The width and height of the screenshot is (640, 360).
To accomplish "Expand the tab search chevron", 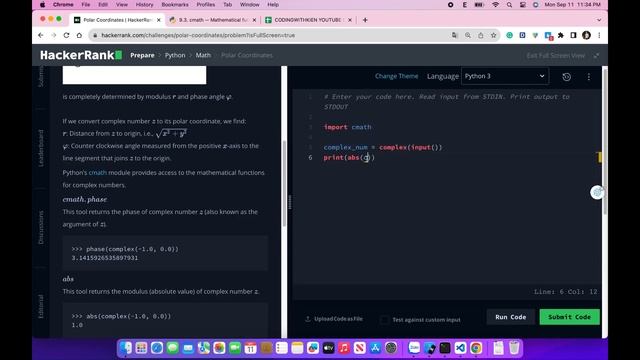I will 599,20.
